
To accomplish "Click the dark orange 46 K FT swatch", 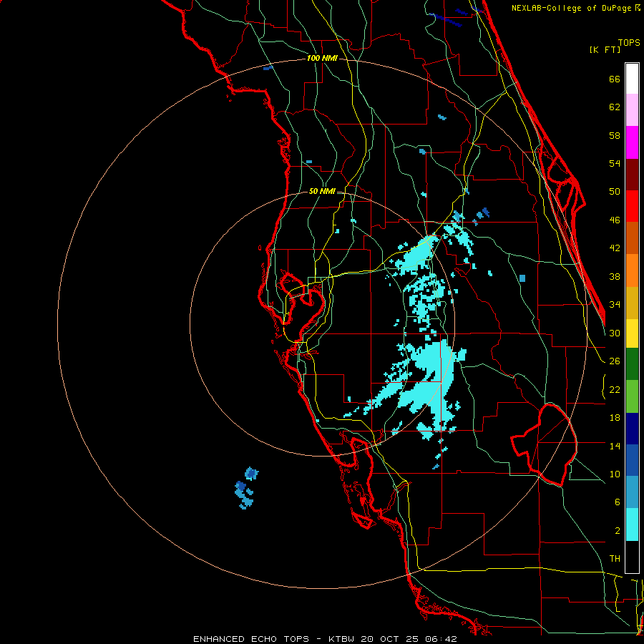I will (x=632, y=238).
